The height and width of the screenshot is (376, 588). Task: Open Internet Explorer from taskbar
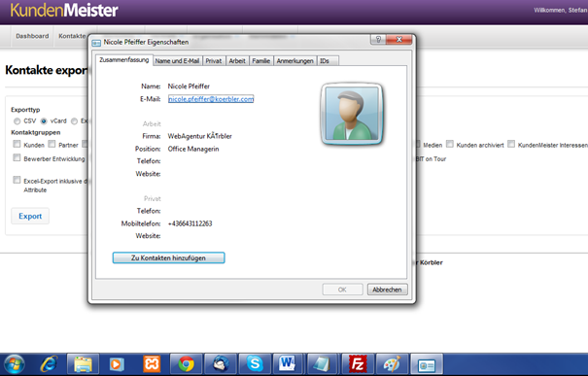[50, 364]
